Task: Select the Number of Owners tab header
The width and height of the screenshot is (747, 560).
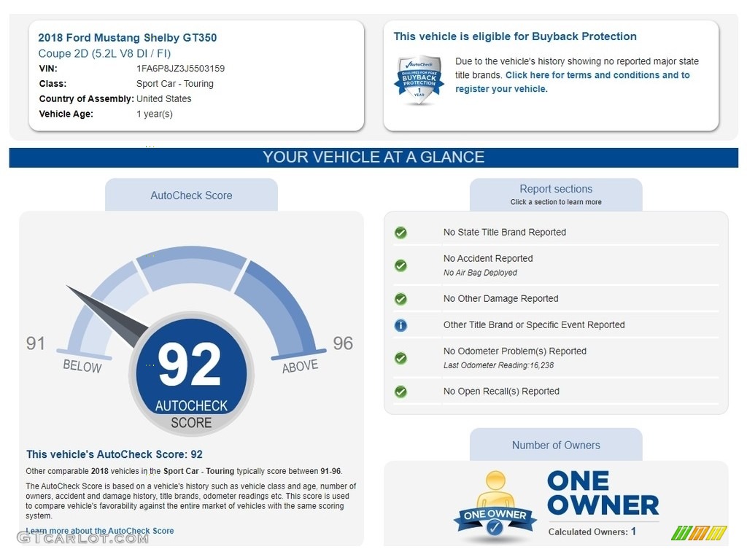Action: click(556, 445)
